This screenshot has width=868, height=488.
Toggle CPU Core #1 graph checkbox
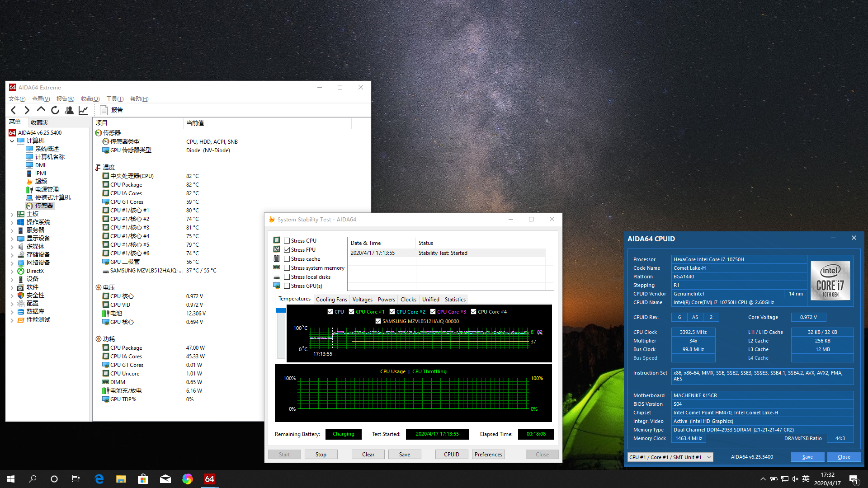pyautogui.click(x=351, y=311)
